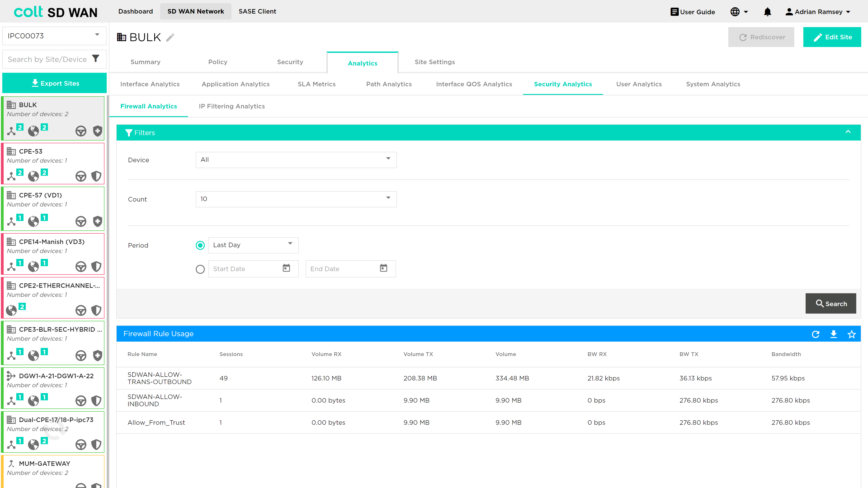Click the CPE3-BLR-SEC-HYBRID shield plus icon

click(x=97, y=355)
